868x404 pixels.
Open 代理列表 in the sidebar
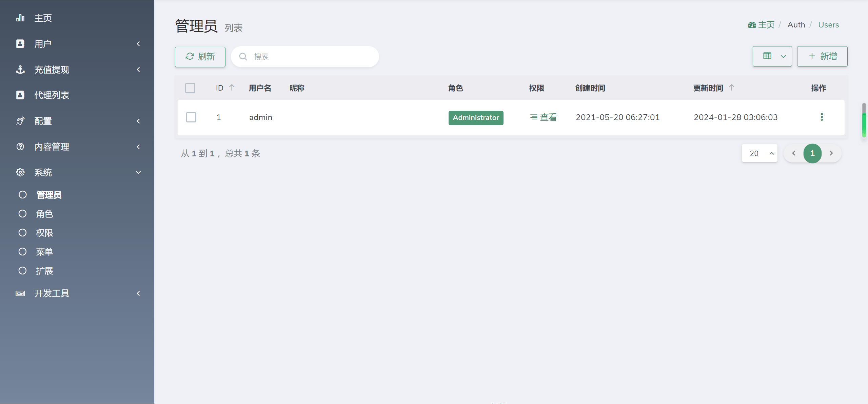(x=52, y=95)
